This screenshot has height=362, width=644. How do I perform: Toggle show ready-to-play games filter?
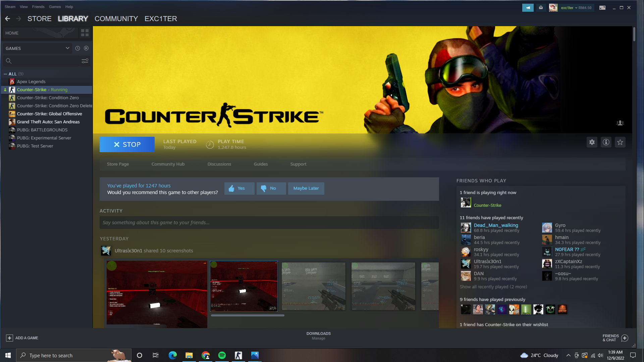86,48
